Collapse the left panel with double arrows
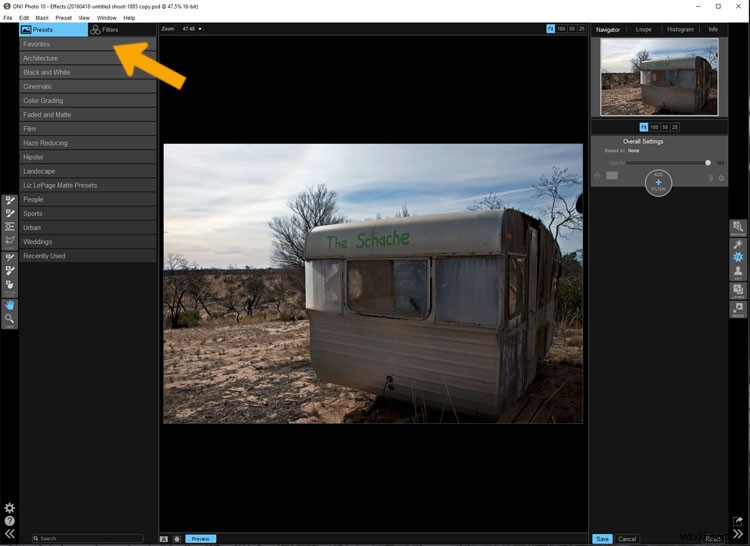The width and height of the screenshot is (750, 546). 10,534
